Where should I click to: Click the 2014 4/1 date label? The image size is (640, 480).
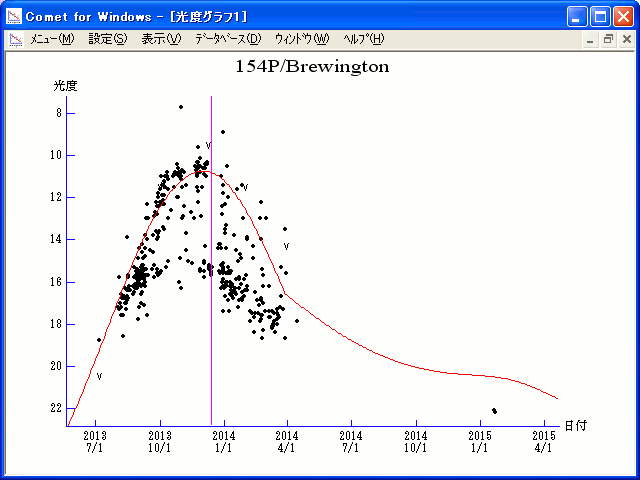pos(287,442)
